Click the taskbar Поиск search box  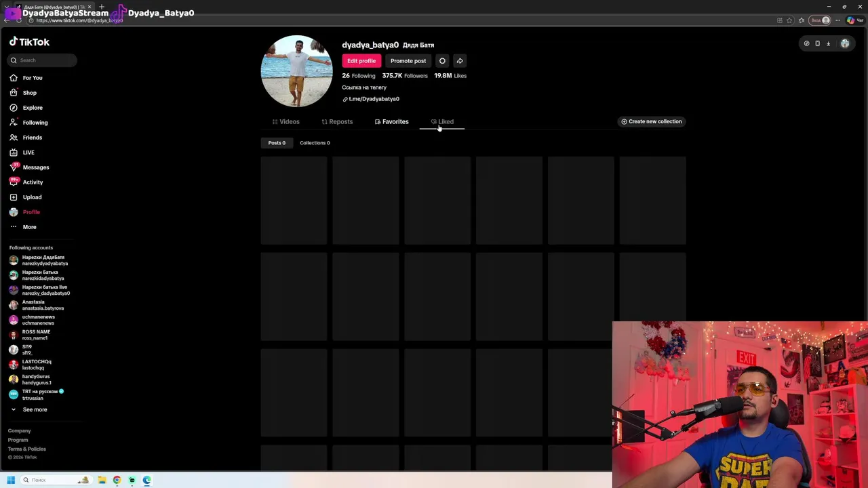pos(56,480)
